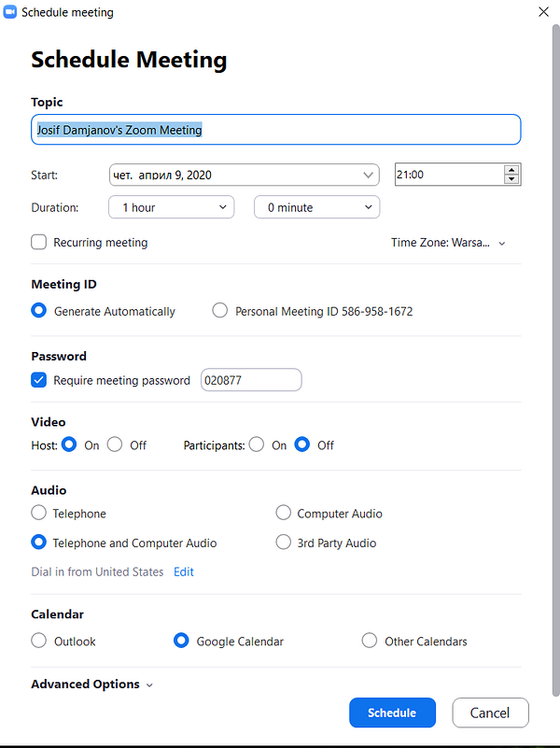Select Generate Automatically meeting ID
Image resolution: width=560 pixels, height=748 pixels.
38,311
